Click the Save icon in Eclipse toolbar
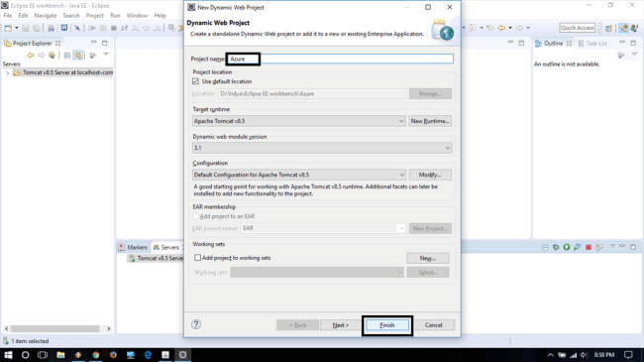This screenshot has width=644, height=362. (26, 28)
